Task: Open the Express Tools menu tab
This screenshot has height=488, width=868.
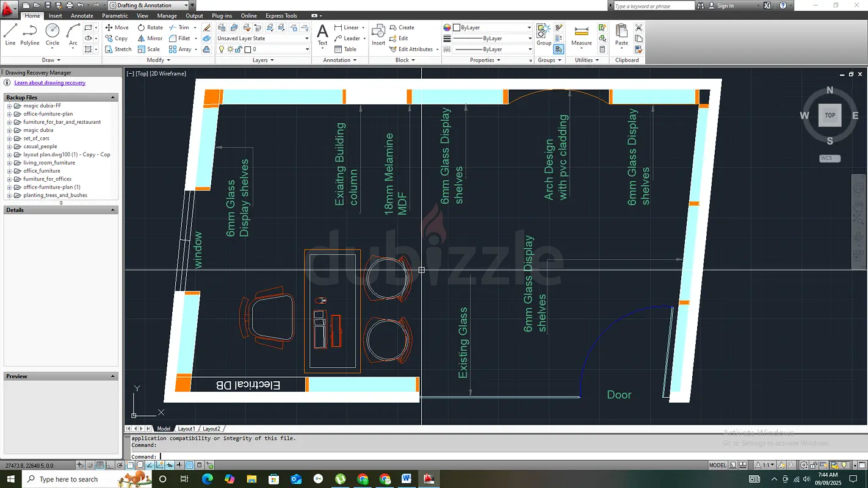Action: click(281, 15)
